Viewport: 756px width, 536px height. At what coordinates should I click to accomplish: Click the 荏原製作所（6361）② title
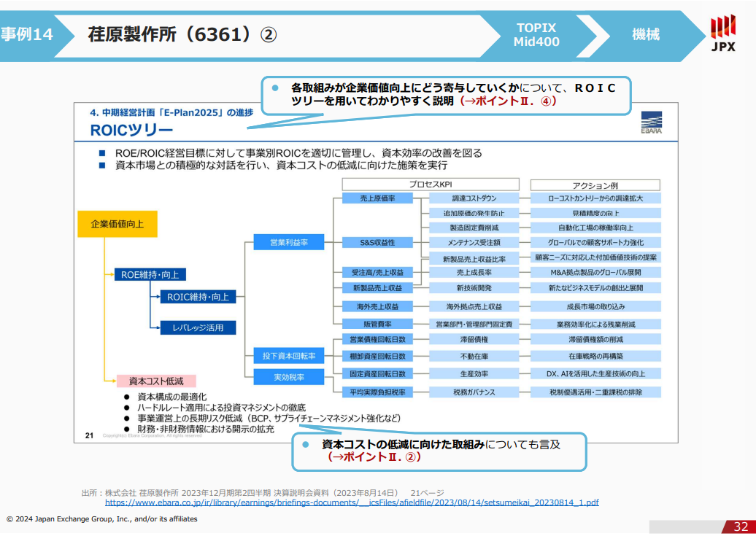182,34
